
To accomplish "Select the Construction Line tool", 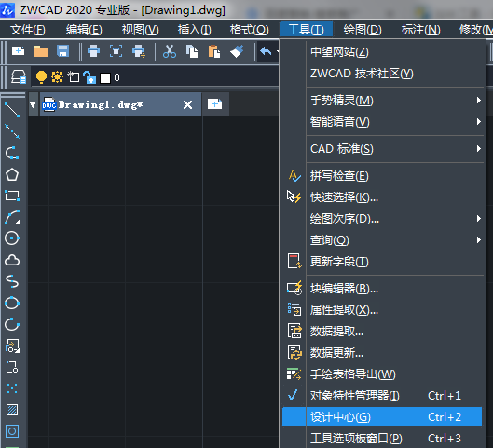I will coord(12,131).
